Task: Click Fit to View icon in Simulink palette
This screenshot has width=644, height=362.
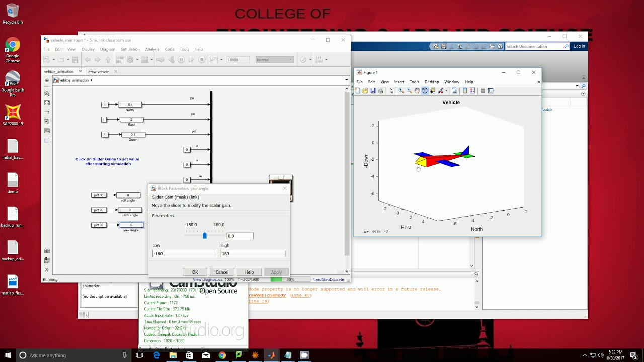Action: click(47, 103)
